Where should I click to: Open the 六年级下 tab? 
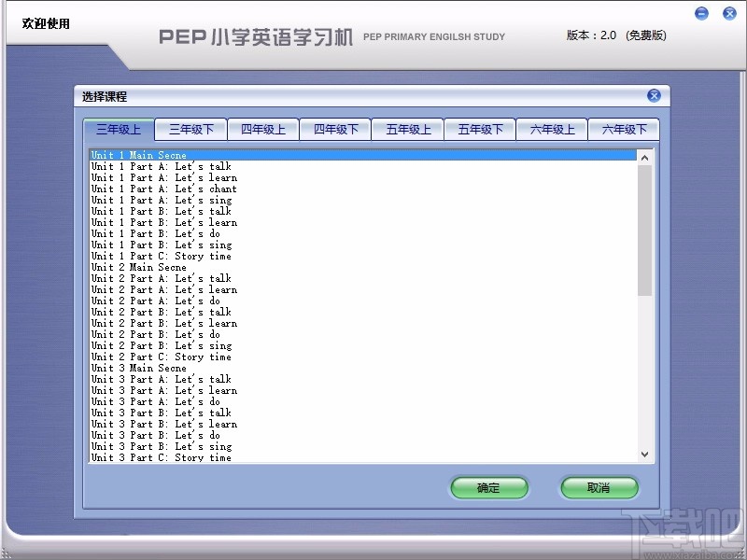(624, 129)
